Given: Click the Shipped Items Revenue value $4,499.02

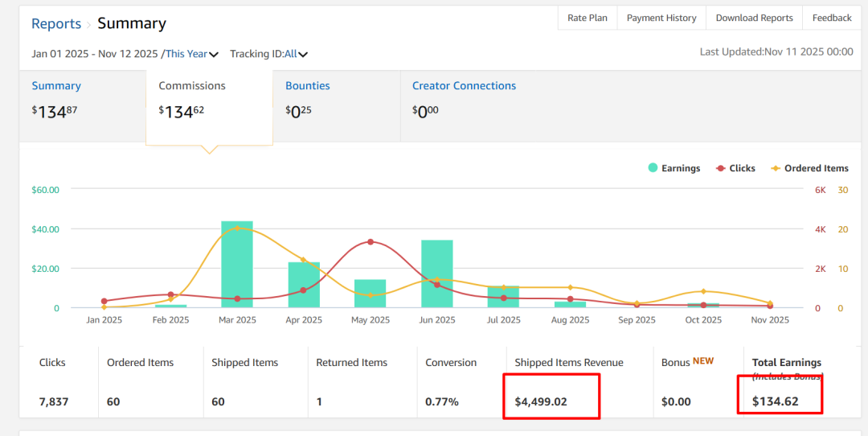Looking at the screenshot, I should point(541,401).
